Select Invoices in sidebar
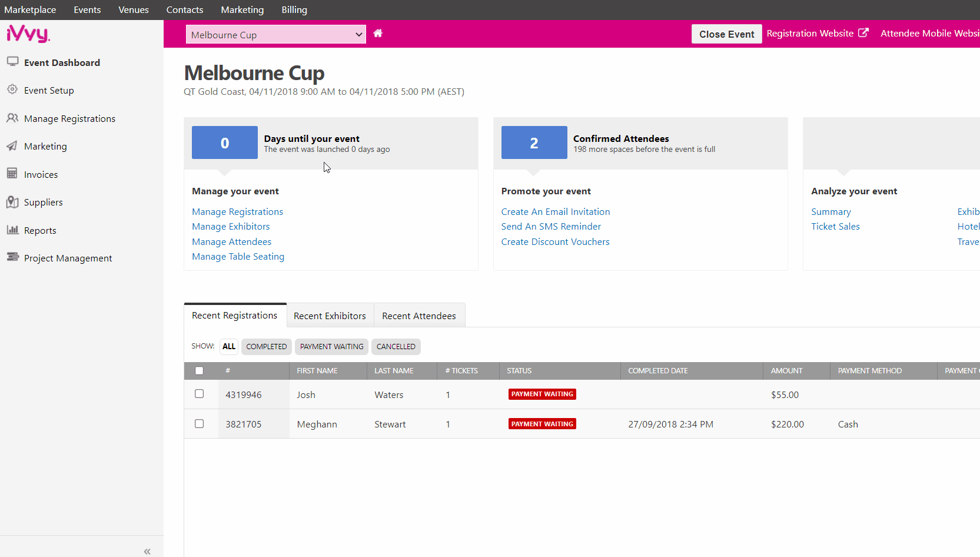The image size is (980, 557). click(x=41, y=175)
